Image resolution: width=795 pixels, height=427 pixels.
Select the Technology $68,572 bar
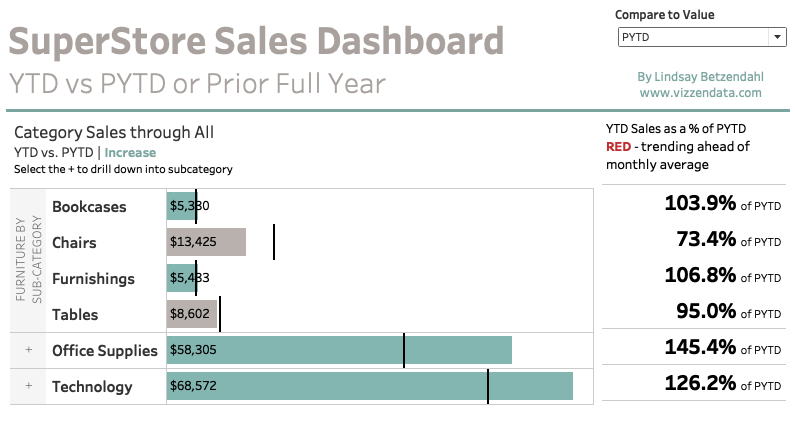[x=369, y=386]
